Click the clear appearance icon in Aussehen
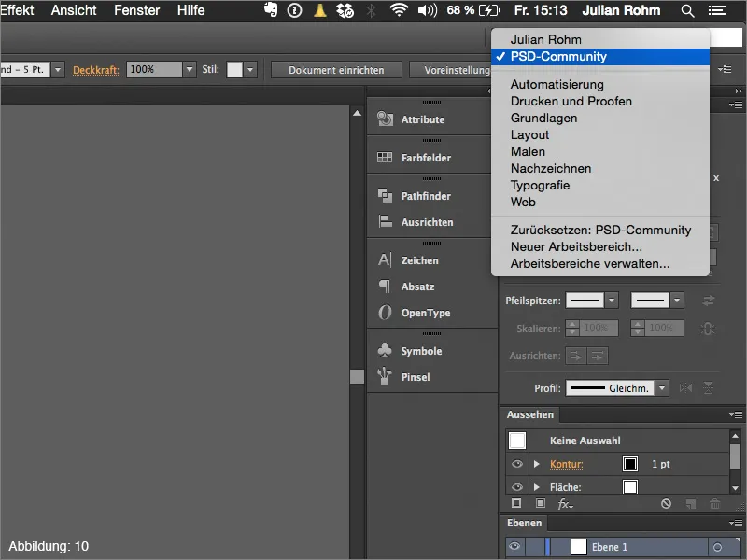 666,503
